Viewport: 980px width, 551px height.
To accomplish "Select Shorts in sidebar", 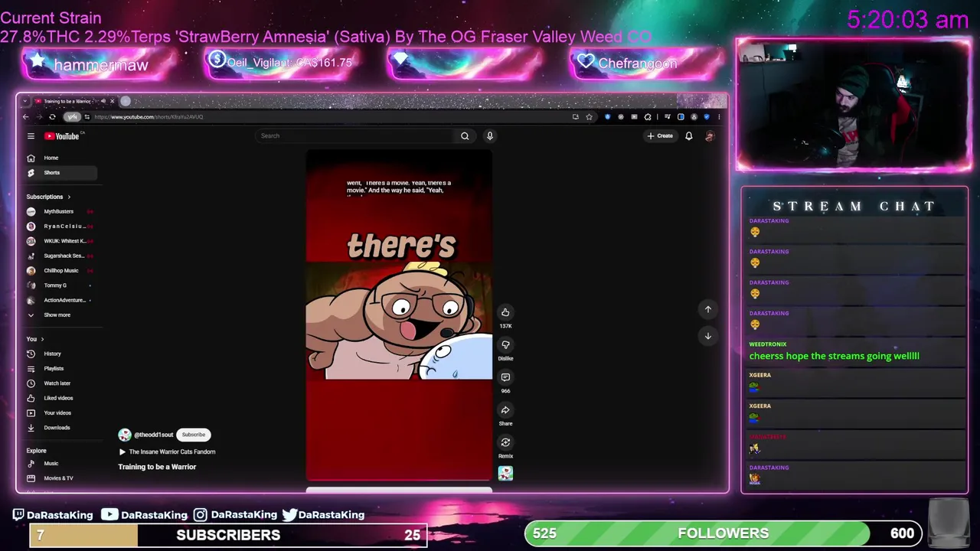I will point(60,173).
